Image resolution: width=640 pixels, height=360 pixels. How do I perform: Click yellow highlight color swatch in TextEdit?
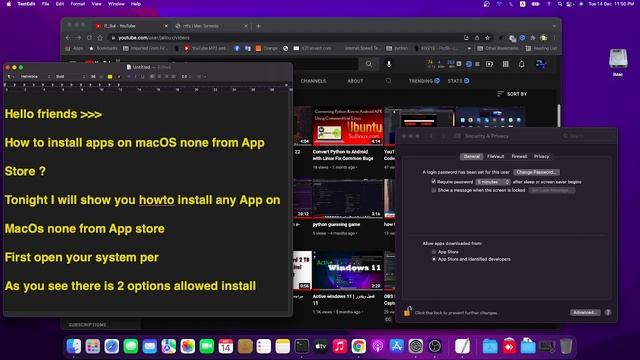click(110, 76)
